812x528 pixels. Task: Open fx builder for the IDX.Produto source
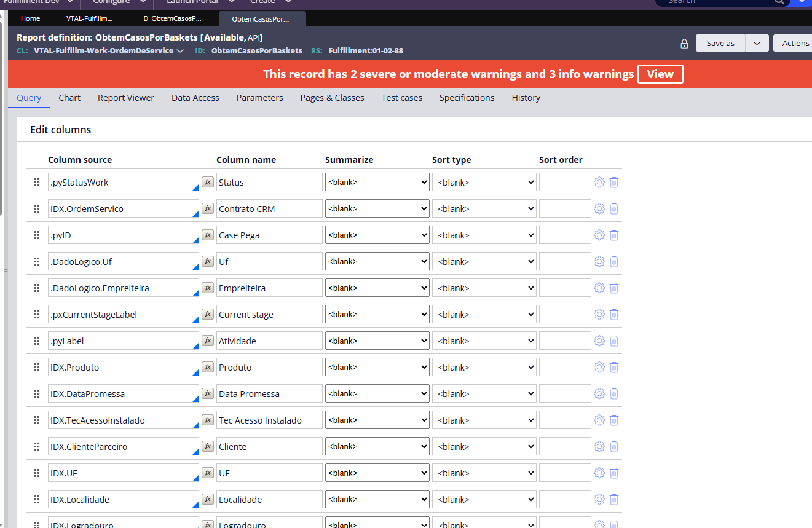208,367
